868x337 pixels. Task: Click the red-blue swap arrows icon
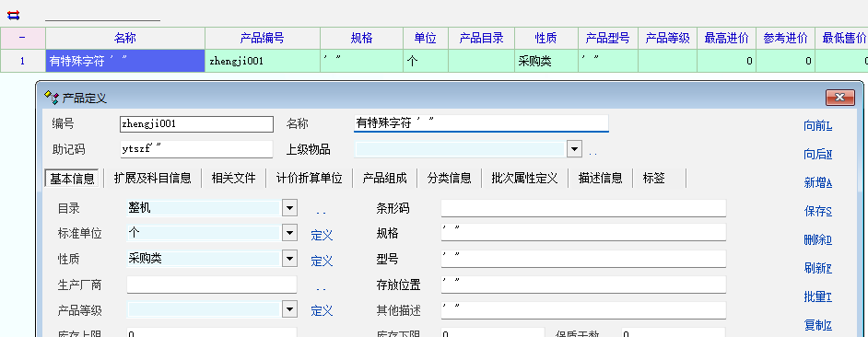[13, 15]
